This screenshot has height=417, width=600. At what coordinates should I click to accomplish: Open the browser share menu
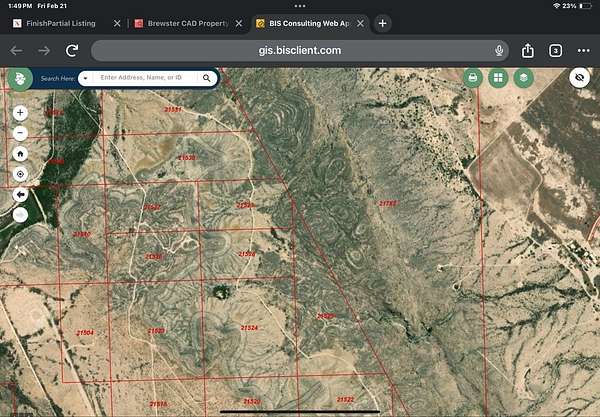pos(528,50)
